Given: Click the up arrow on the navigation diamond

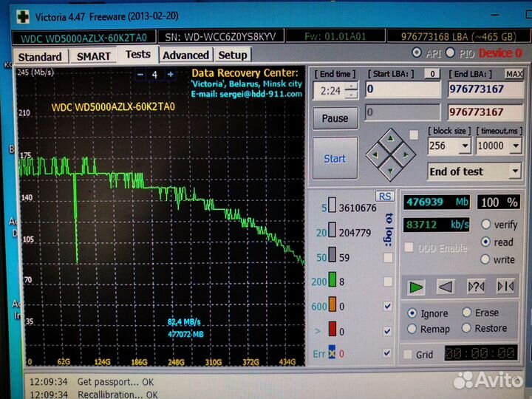Looking at the screenshot, I should [391, 138].
